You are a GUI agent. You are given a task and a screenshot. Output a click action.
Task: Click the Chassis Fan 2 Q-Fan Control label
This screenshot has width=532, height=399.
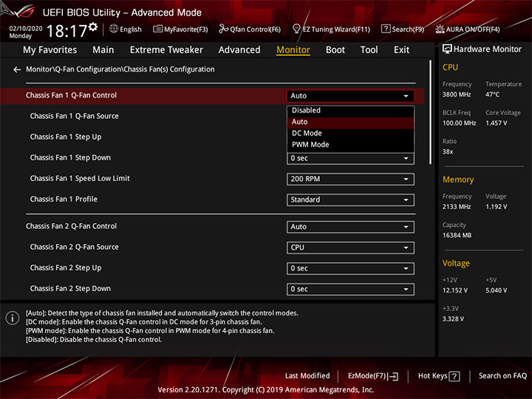point(71,226)
